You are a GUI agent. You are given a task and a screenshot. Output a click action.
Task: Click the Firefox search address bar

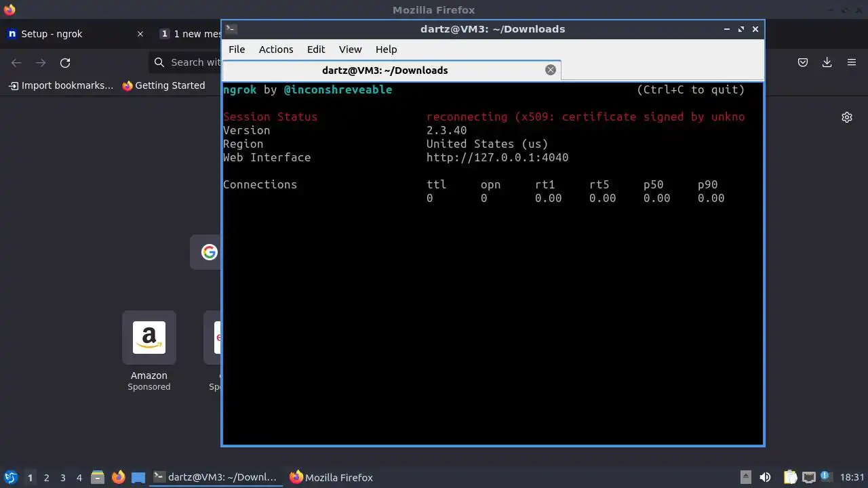tap(185, 62)
